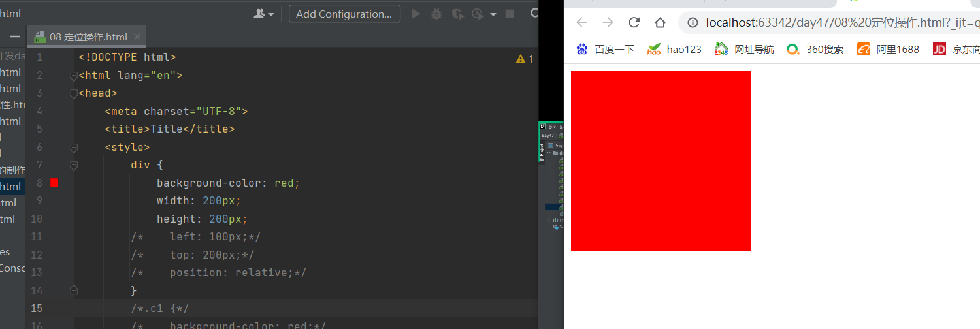
Task: Click the closing brace fold marker on line 14
Action: pyautogui.click(x=74, y=289)
